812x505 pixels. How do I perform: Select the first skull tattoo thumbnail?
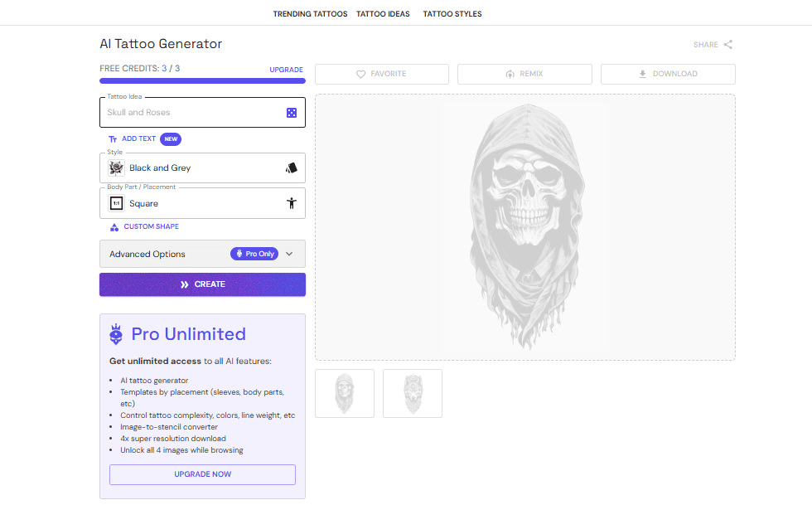345,393
